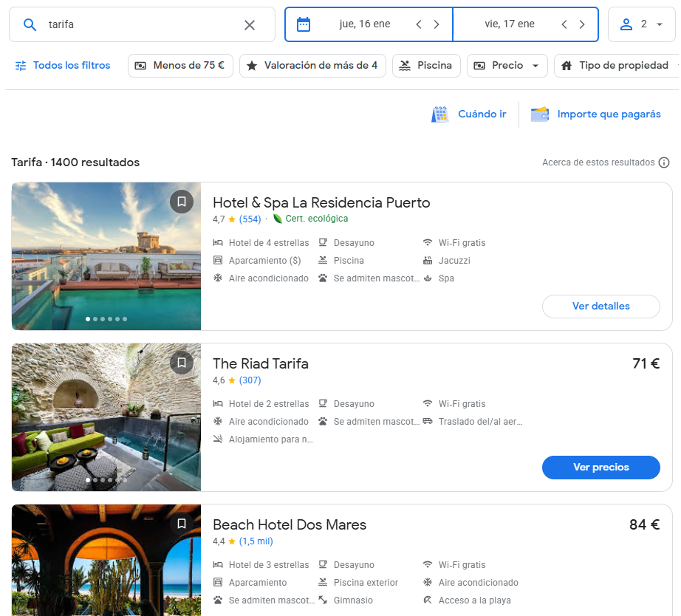Open the (1,5 mil) reviews link
The image size is (681, 616).
point(256,541)
